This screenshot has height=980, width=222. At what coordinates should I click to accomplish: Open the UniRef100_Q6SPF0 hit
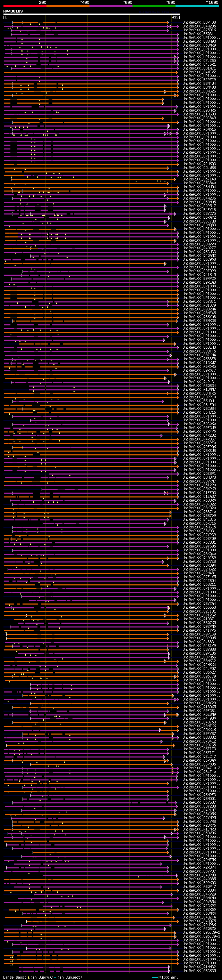(x=199, y=443)
